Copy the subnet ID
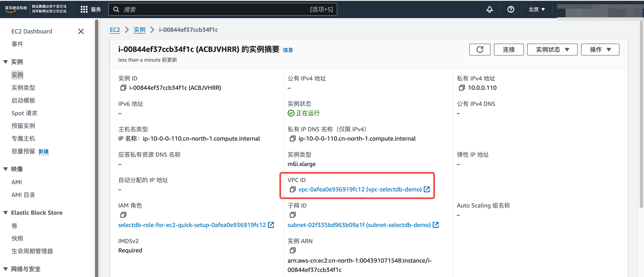This screenshot has width=644, height=277. click(292, 215)
